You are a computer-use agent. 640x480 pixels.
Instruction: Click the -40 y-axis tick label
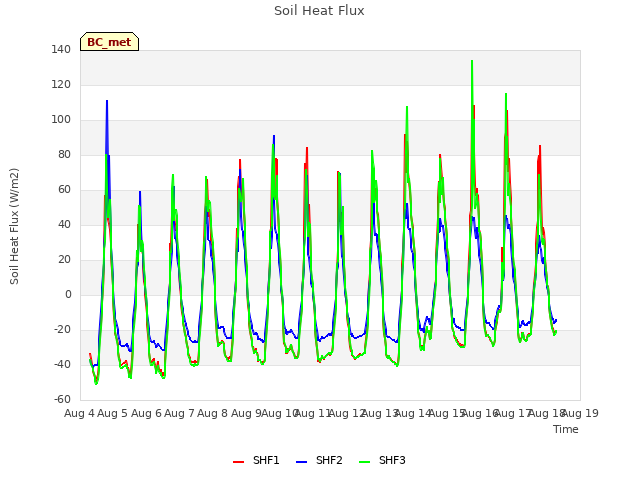[62, 364]
